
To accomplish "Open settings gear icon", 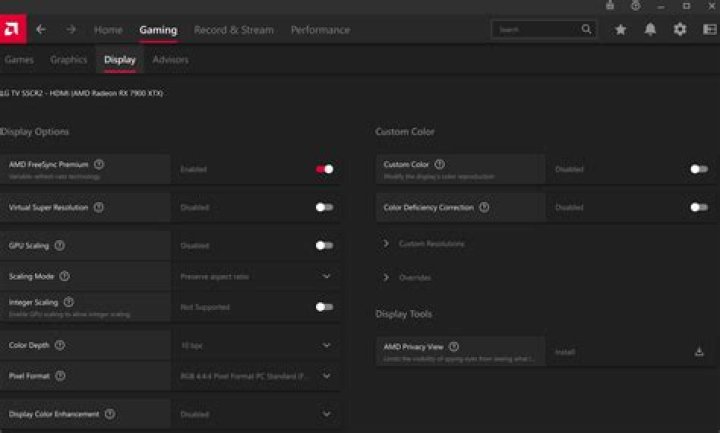I will point(680,29).
